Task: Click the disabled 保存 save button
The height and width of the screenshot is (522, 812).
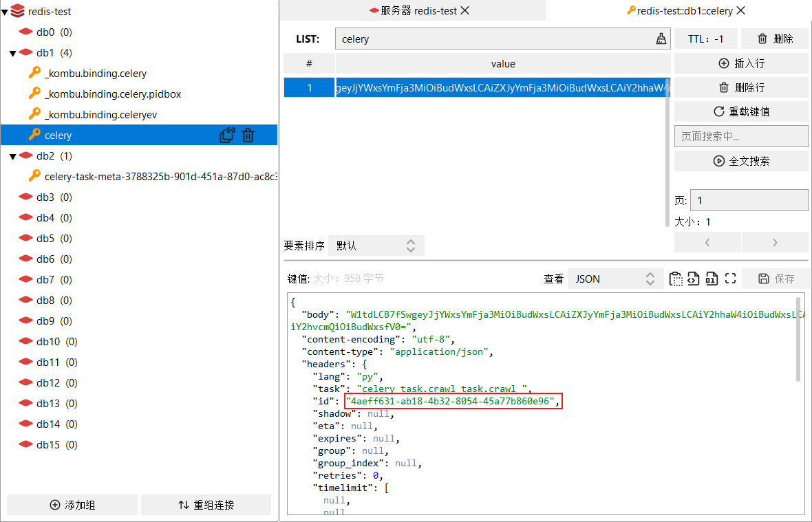Action: pyautogui.click(x=776, y=279)
